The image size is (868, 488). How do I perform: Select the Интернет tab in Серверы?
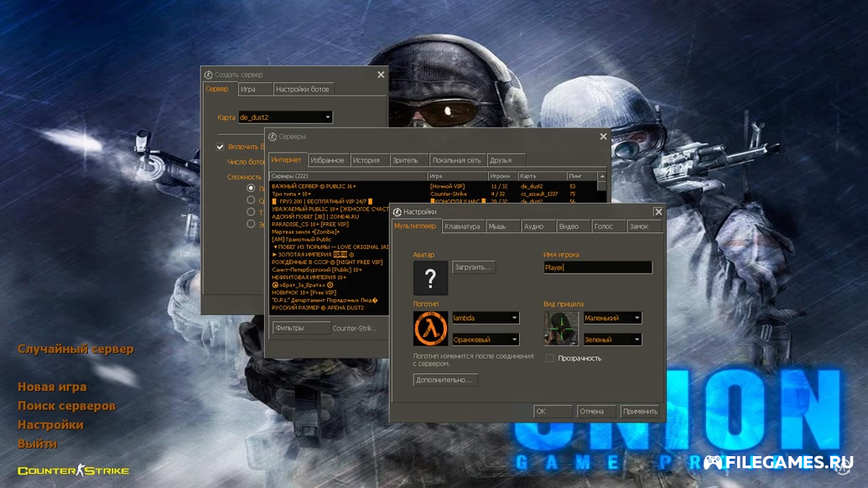pos(287,160)
